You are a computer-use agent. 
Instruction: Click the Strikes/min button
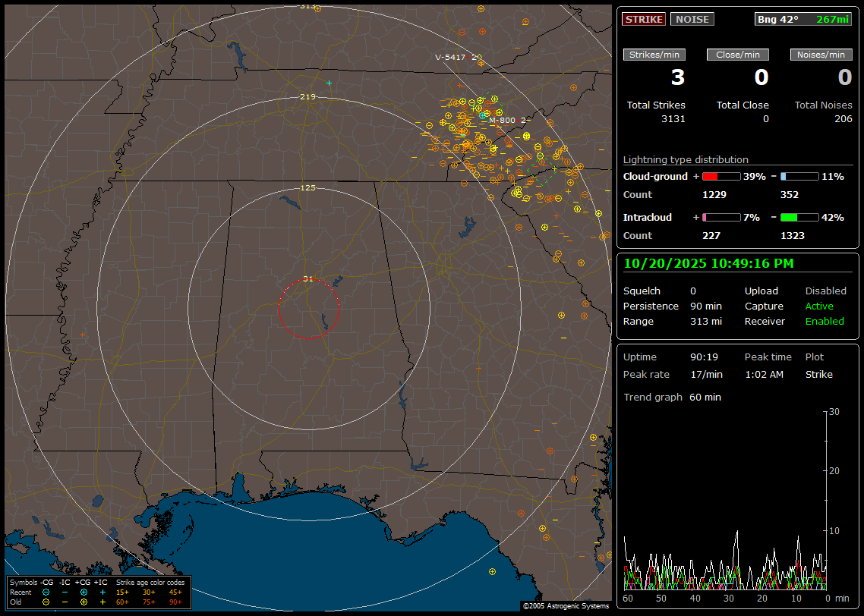pos(654,55)
